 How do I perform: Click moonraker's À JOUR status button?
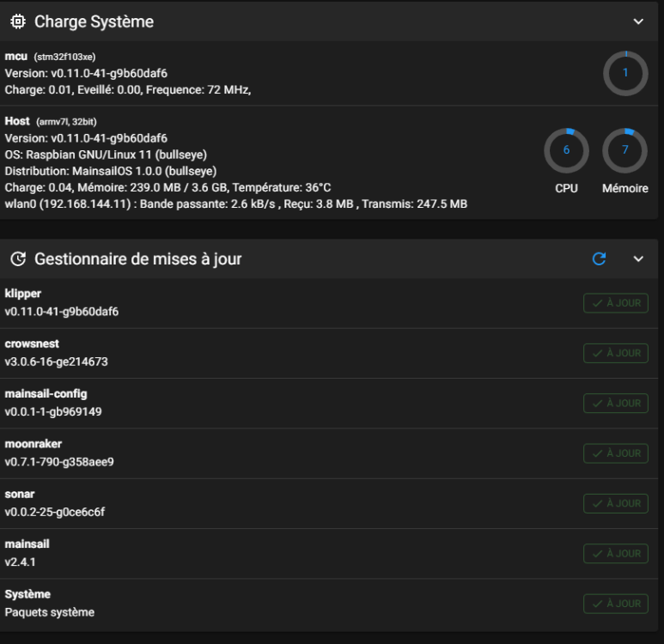click(616, 453)
